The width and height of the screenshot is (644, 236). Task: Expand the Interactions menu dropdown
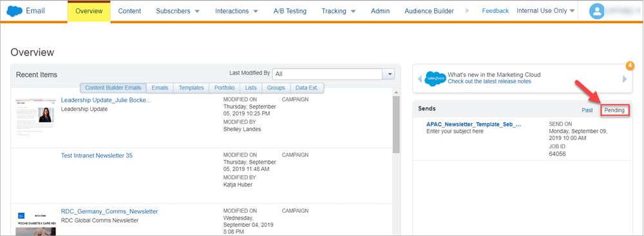(x=256, y=11)
